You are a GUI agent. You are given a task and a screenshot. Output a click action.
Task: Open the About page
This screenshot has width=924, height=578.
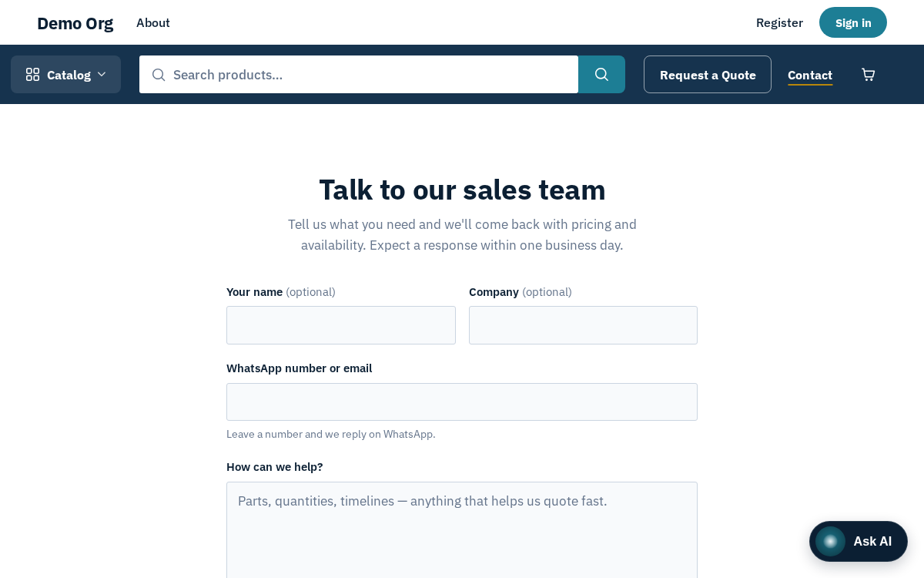pyautogui.click(x=153, y=22)
